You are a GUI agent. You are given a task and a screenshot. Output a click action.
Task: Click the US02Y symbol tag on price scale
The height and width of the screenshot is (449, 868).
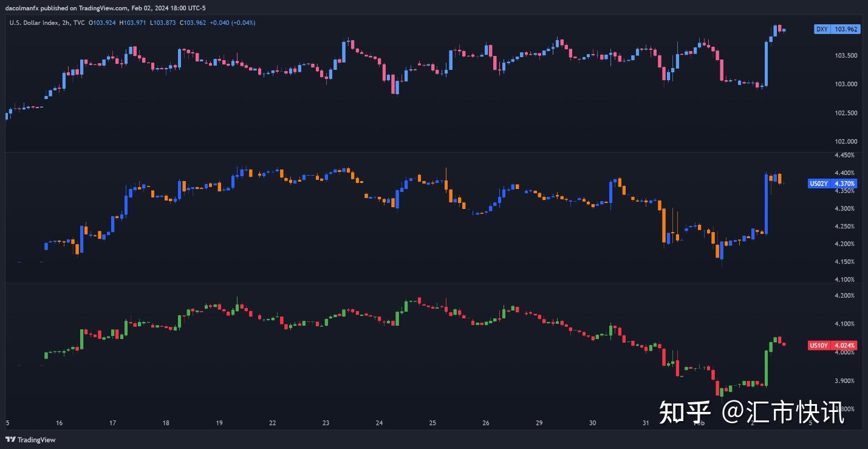point(819,183)
